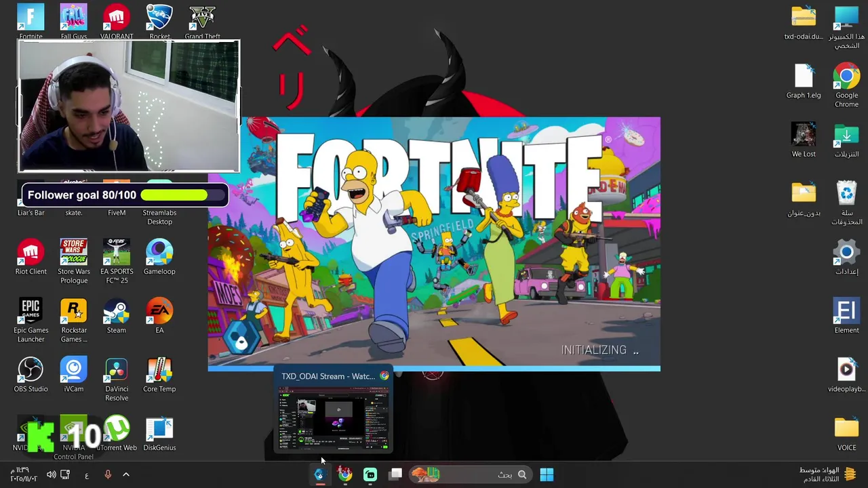Open the Downloads folder shortcut (التنزيلات)
868x488 pixels.
(846, 140)
